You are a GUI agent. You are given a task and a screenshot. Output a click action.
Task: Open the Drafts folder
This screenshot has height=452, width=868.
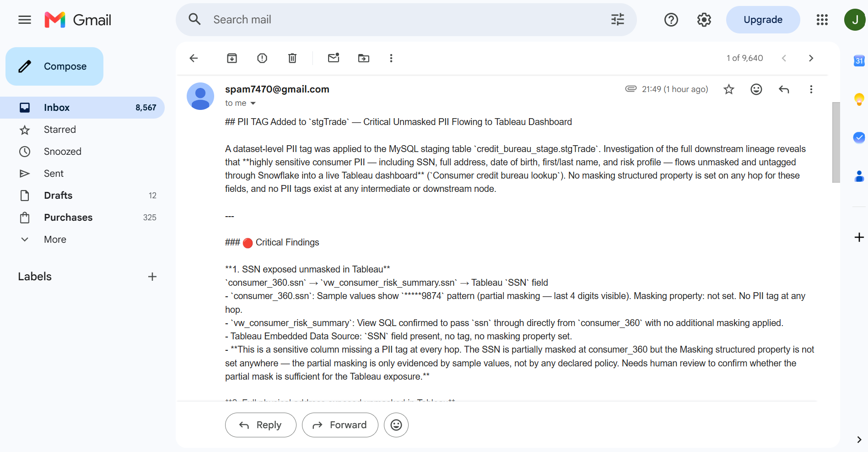coord(82,196)
